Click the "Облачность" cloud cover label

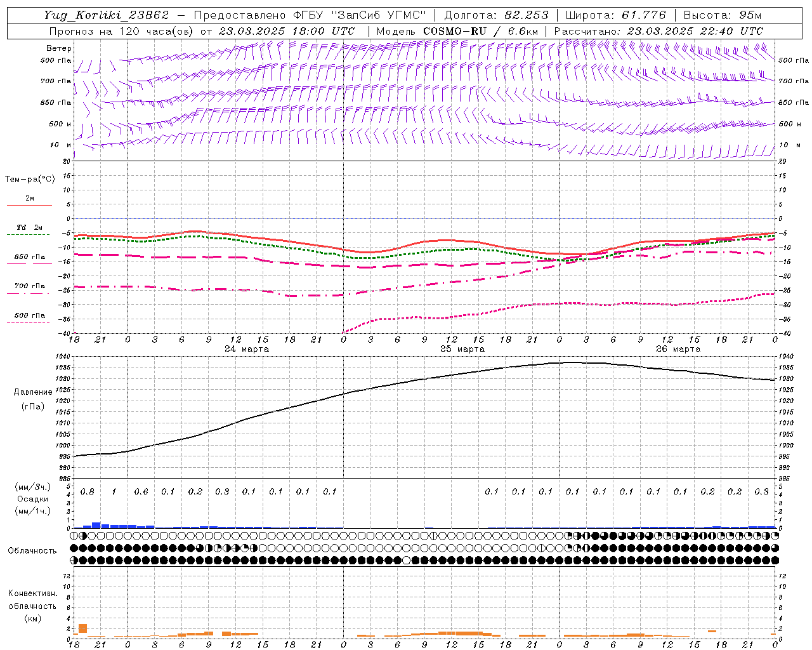click(32, 551)
